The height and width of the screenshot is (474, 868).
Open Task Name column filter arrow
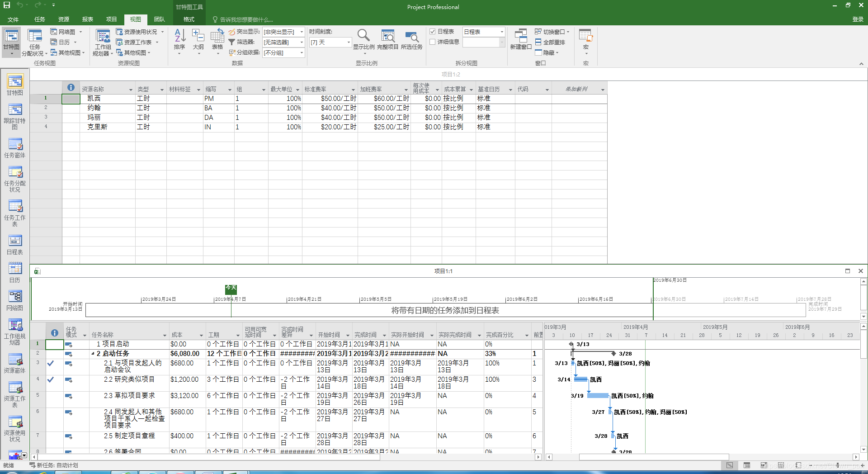coord(165,335)
